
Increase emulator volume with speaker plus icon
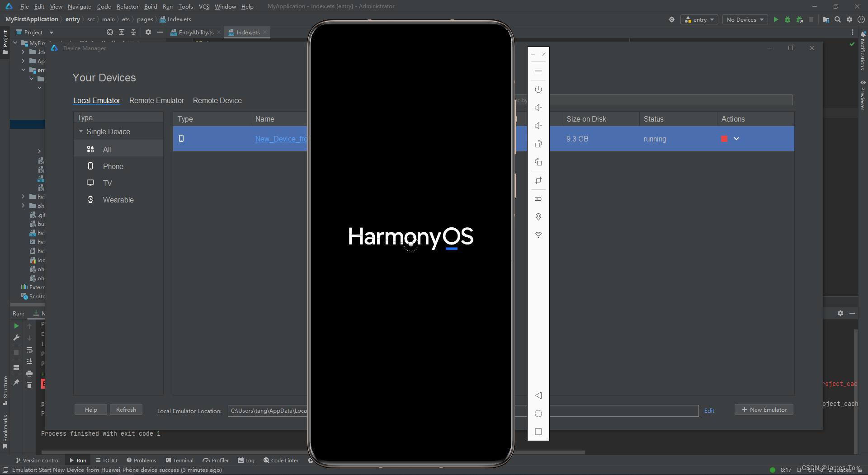pos(538,108)
